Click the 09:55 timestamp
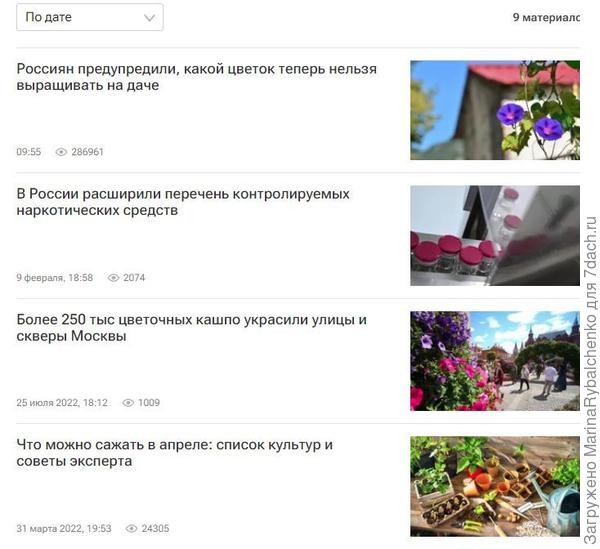This screenshot has width=600, height=549. point(29,152)
